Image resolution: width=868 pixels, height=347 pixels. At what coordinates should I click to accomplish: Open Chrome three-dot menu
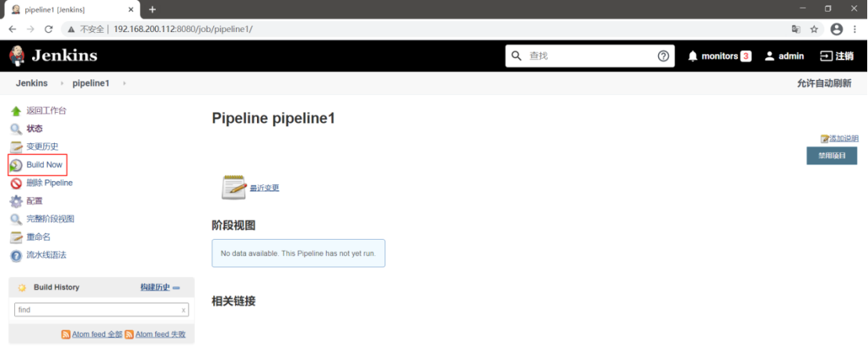pos(855,29)
